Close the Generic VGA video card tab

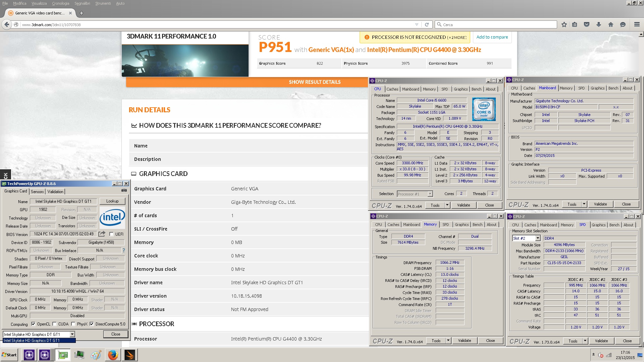[70, 13]
